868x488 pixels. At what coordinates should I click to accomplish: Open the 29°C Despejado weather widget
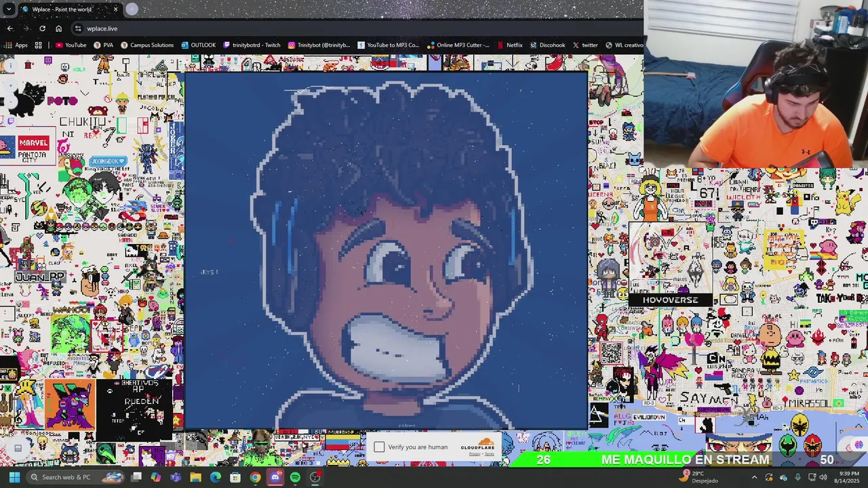(700, 477)
